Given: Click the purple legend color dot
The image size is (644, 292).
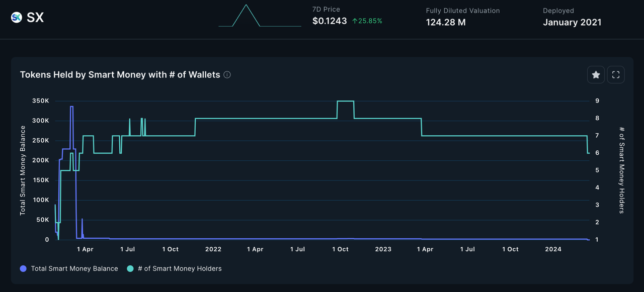Looking at the screenshot, I should pos(23,269).
